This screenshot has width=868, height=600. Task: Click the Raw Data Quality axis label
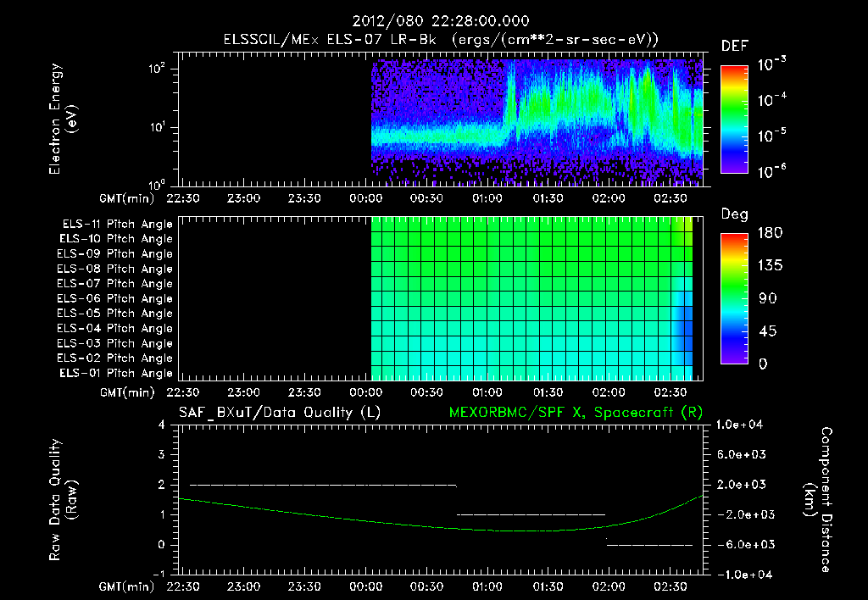point(63,500)
